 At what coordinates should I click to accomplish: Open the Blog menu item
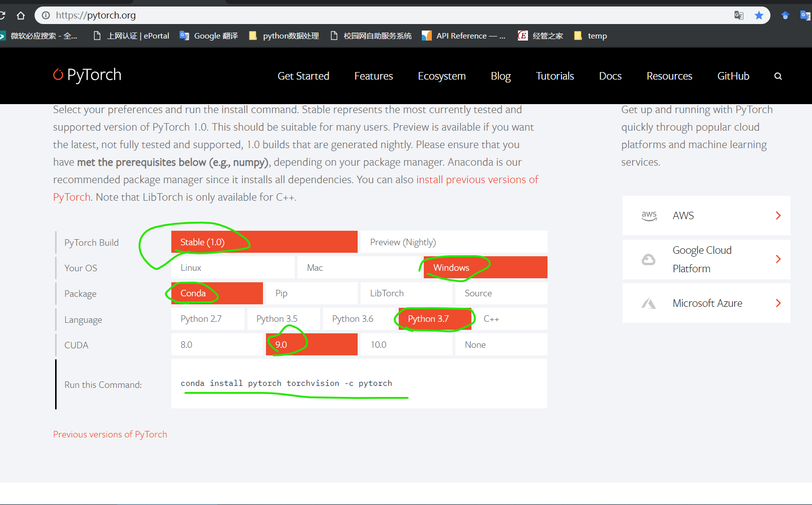(x=501, y=76)
